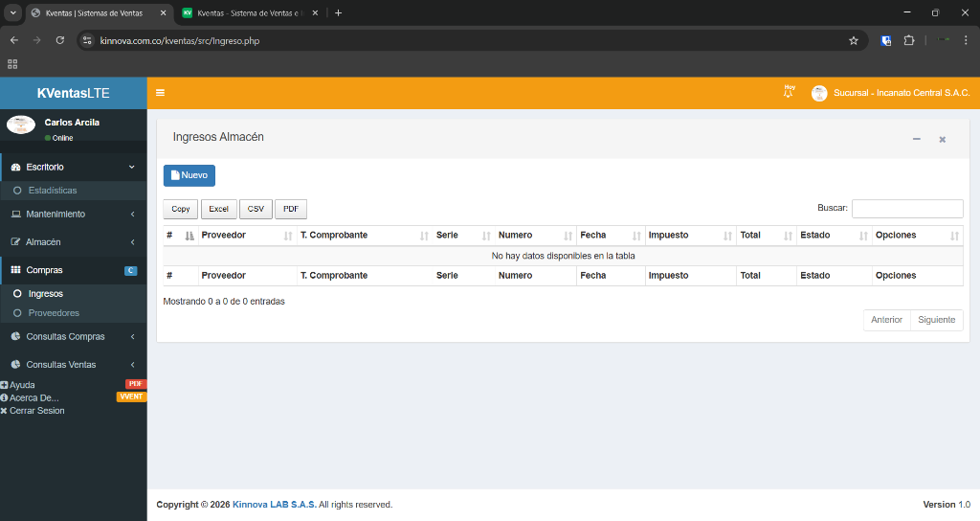Open a new browser tab
This screenshot has width=980, height=521.
tap(338, 12)
